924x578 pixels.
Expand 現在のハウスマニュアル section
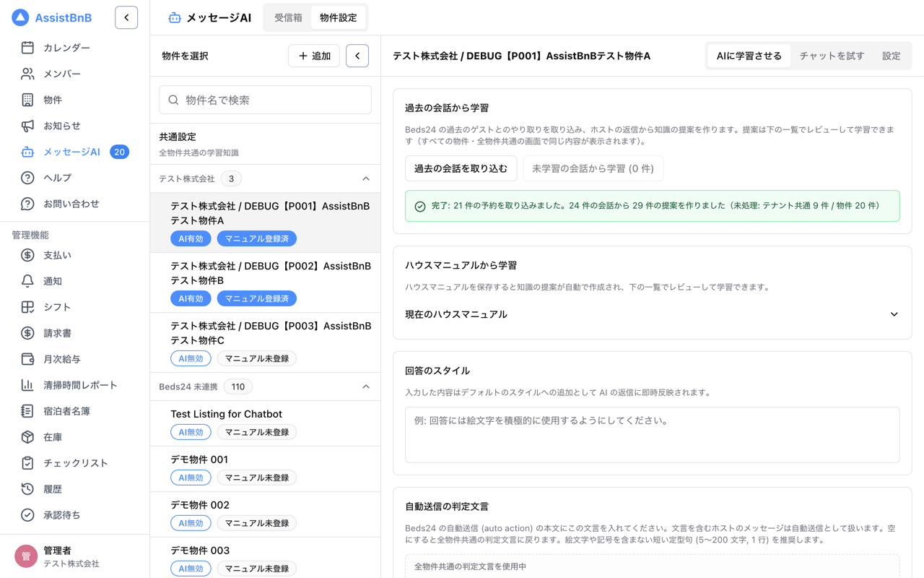click(652, 314)
